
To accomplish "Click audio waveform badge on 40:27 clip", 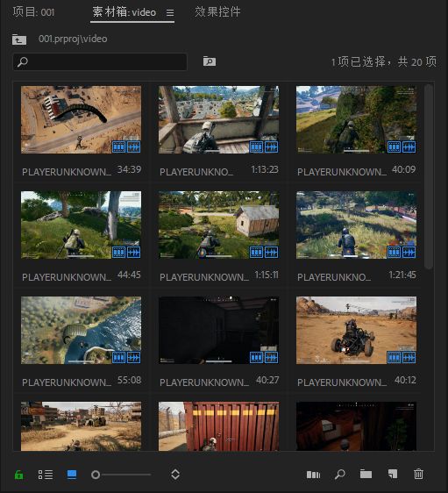I will [x=271, y=358].
